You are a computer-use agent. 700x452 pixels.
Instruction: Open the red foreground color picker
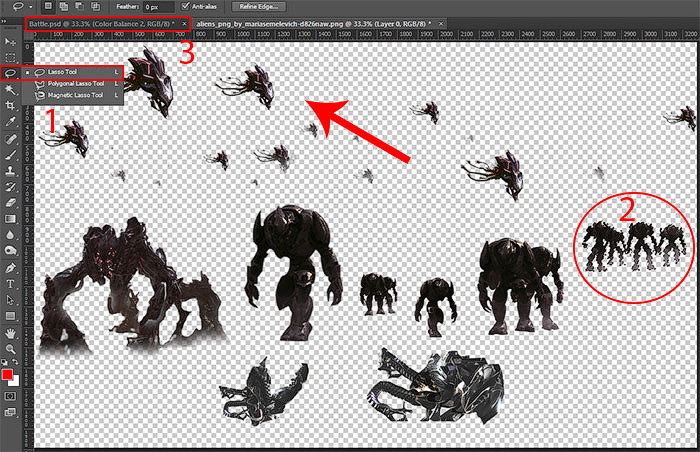[7, 374]
